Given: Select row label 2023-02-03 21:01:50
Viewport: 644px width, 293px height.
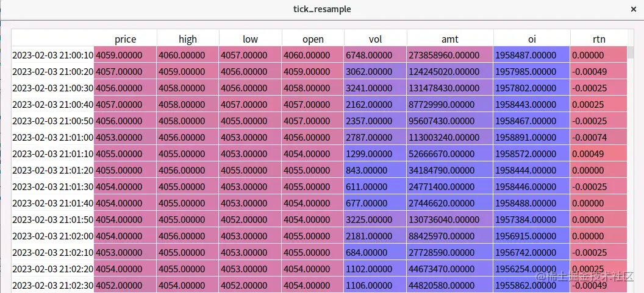Looking at the screenshot, I should (x=52, y=219).
